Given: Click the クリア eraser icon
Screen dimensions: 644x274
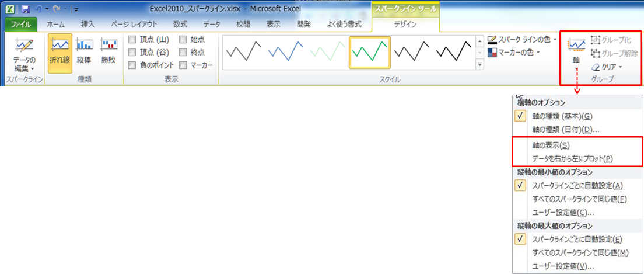Looking at the screenshot, I should [x=595, y=67].
